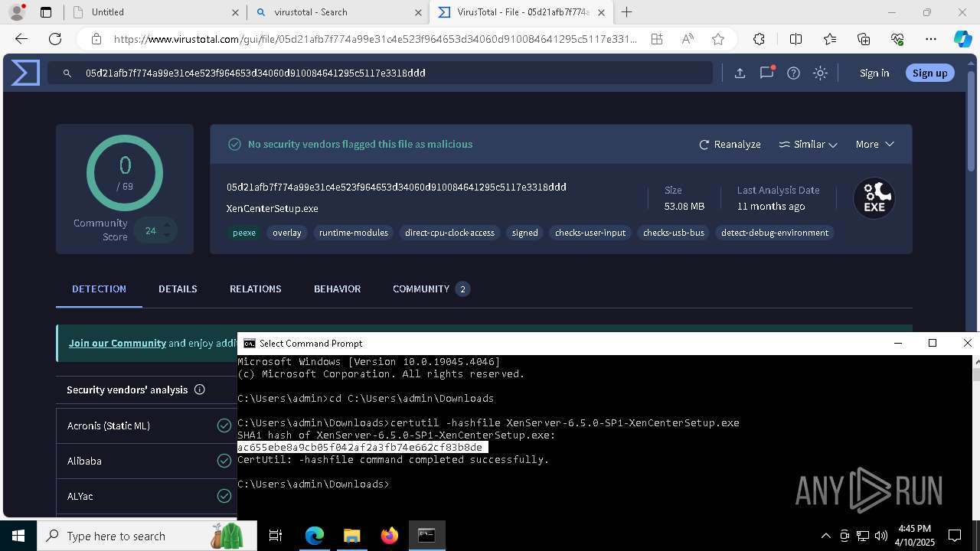Click the Alibaba result checkmark
980x551 pixels.
[x=224, y=461]
